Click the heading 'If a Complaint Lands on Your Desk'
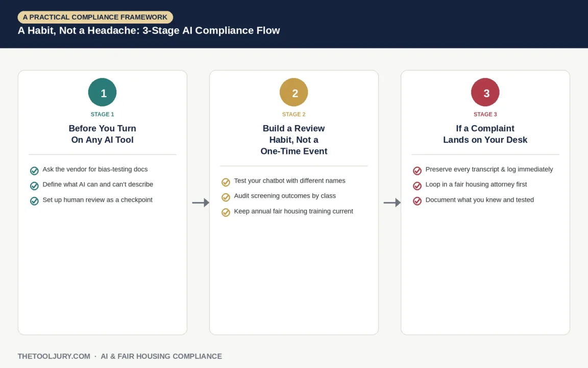Viewport: 588px width, 368px height. pyautogui.click(x=485, y=134)
